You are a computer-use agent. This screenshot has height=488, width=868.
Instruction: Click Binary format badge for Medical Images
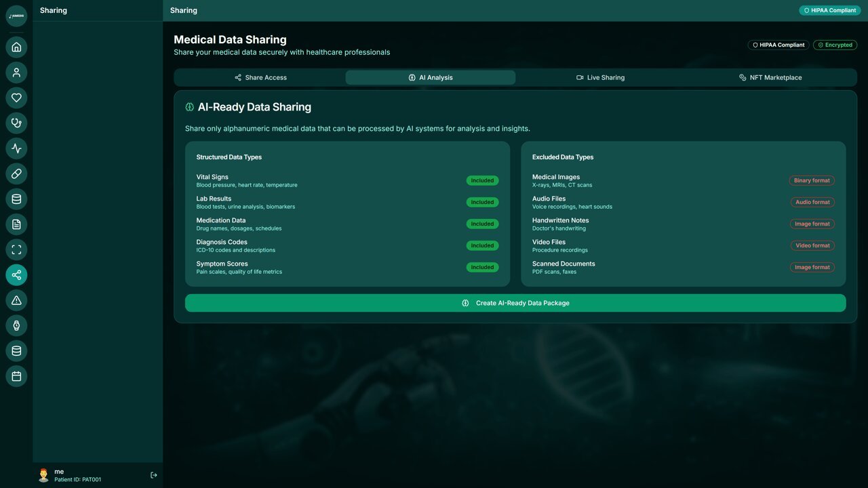click(812, 180)
